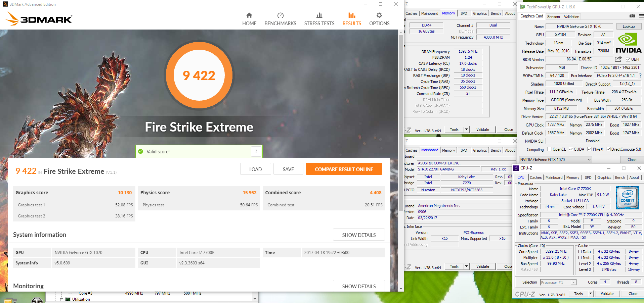Click the Graphics test 2 row
644x303 pixels.
[x=74, y=216]
